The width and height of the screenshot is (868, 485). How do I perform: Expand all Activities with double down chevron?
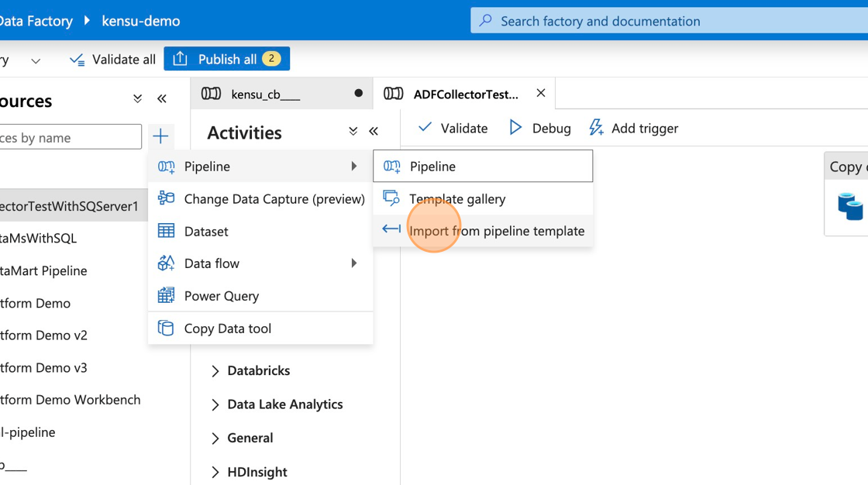click(x=353, y=131)
